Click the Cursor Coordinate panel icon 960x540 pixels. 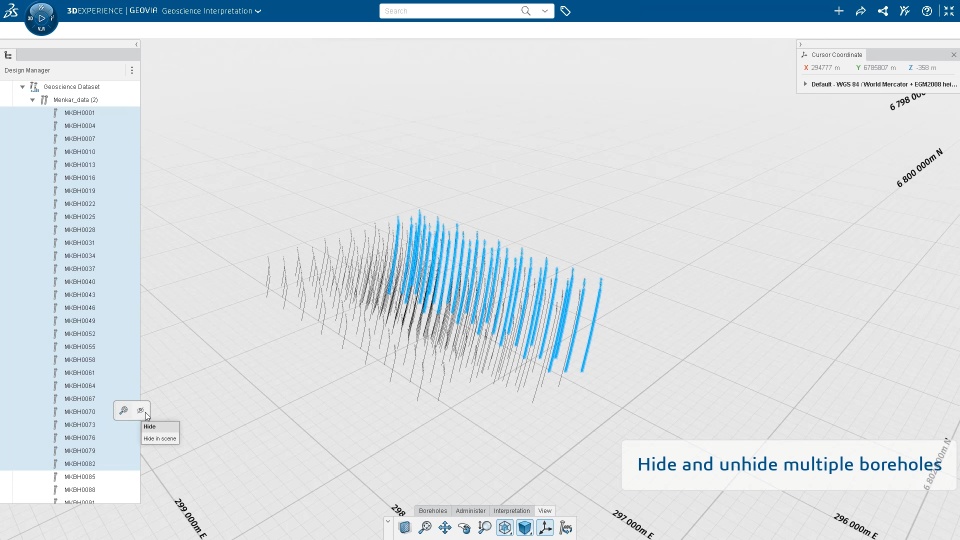(804, 54)
